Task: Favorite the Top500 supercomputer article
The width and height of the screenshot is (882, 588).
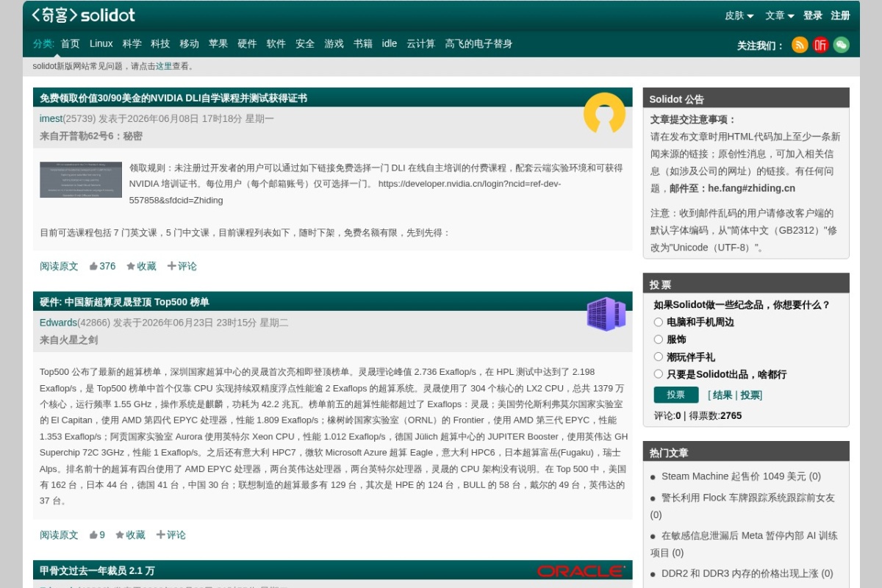Action: (130, 535)
